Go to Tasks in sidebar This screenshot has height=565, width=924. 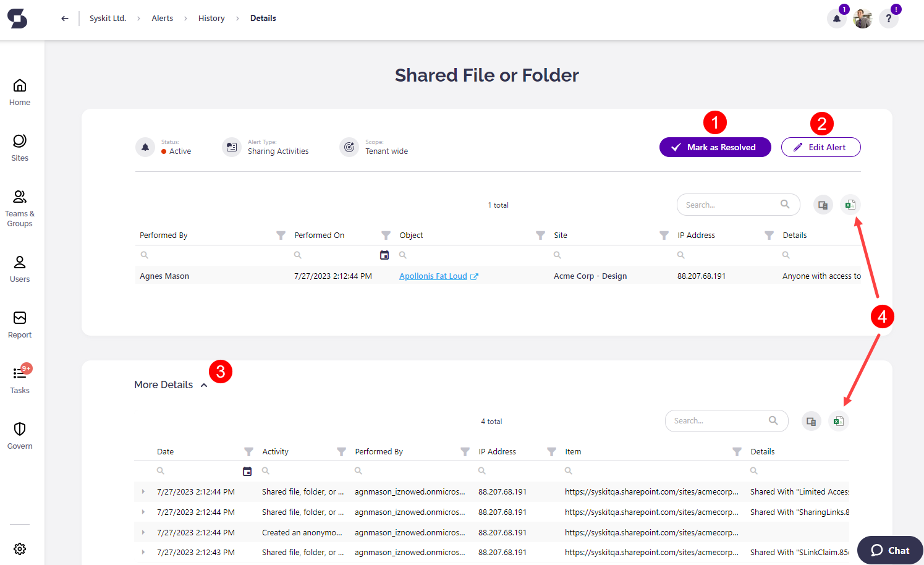[20, 380]
